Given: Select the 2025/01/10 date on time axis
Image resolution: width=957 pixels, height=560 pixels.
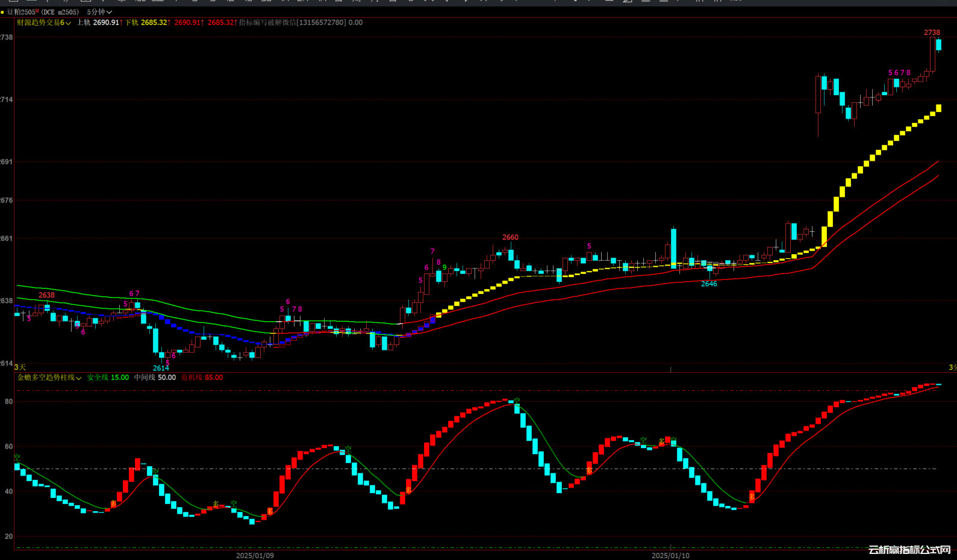Looking at the screenshot, I should pos(670,555).
